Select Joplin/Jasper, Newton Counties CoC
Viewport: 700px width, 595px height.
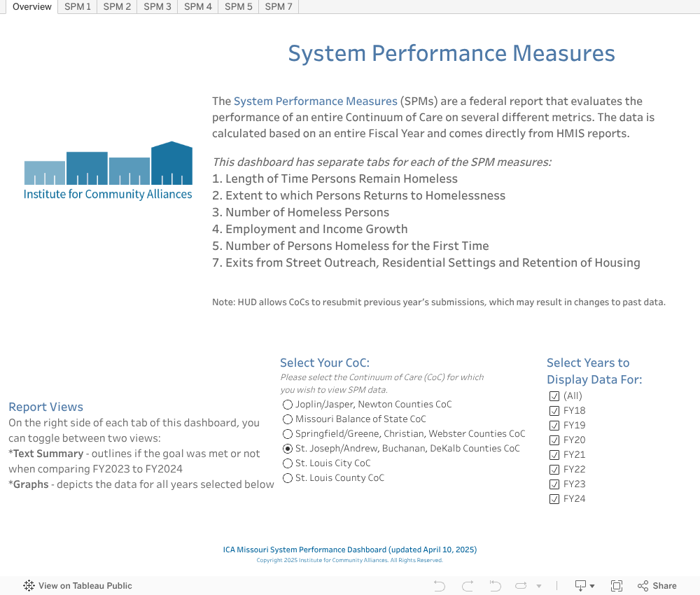pos(288,405)
